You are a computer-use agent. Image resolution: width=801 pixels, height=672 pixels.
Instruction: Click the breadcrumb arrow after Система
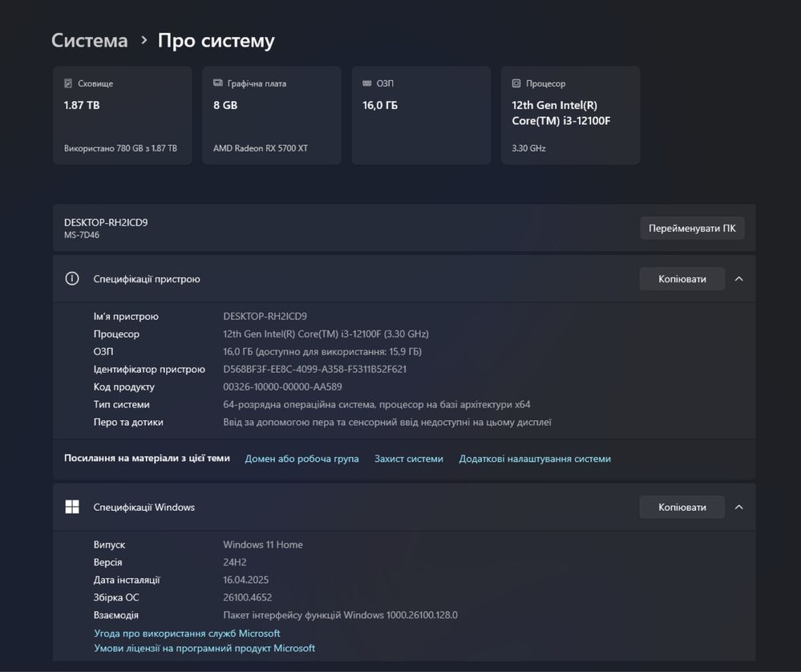click(x=144, y=40)
